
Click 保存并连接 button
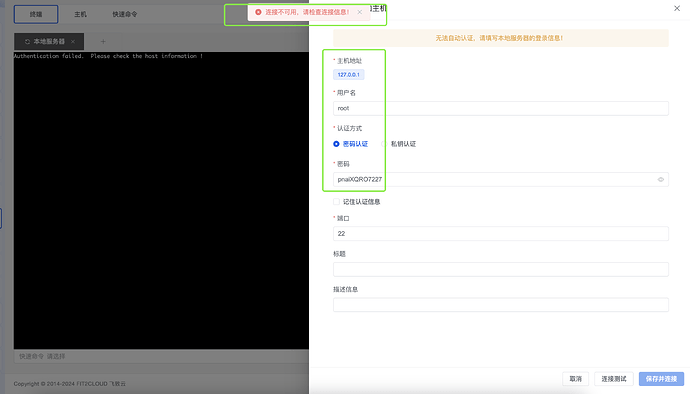point(661,379)
